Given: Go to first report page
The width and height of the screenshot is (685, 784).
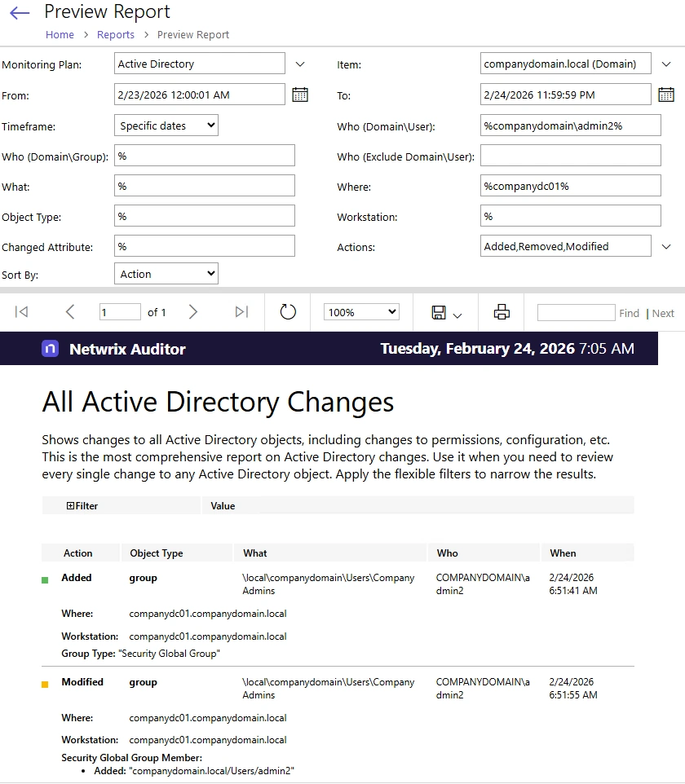Looking at the screenshot, I should coord(22,312).
